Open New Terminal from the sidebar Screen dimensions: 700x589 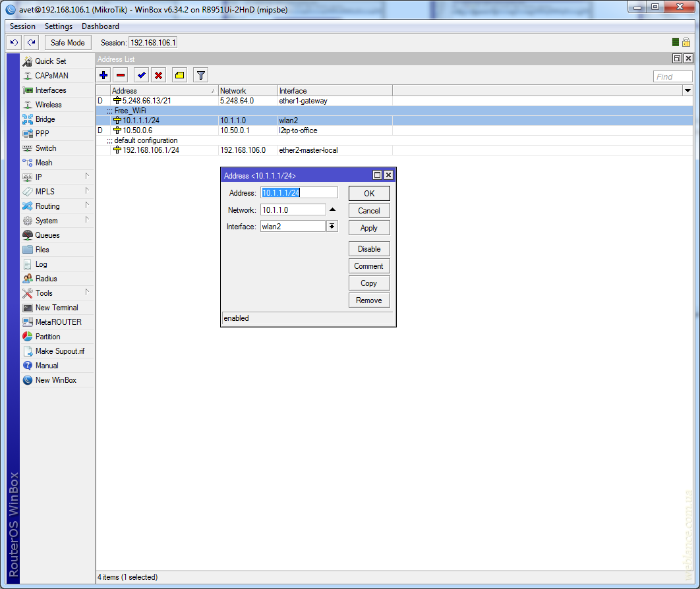click(x=56, y=308)
